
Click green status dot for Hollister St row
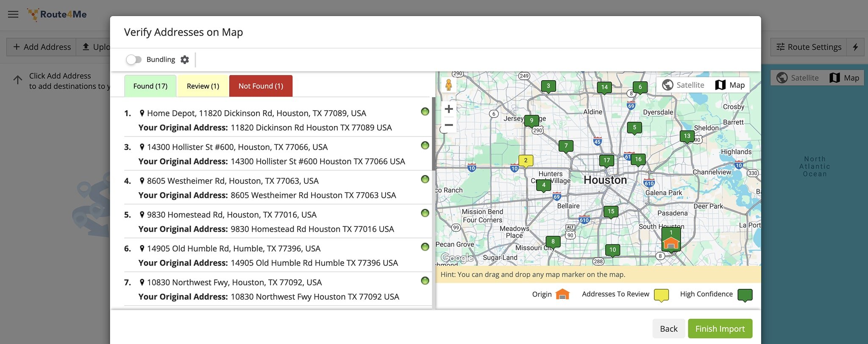click(x=425, y=145)
